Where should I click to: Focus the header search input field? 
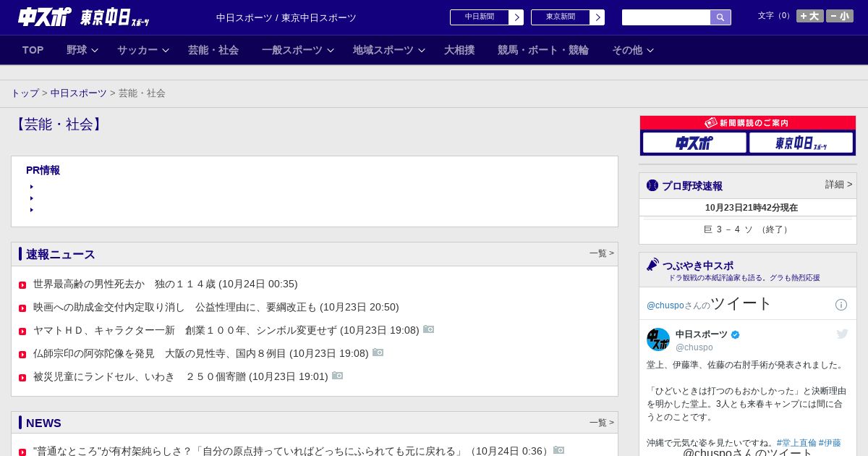(x=666, y=17)
